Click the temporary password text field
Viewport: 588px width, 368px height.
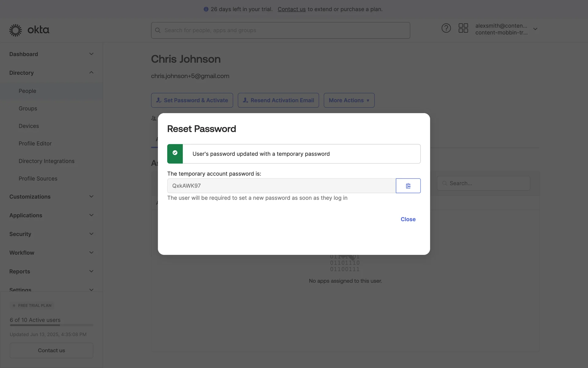point(281,186)
